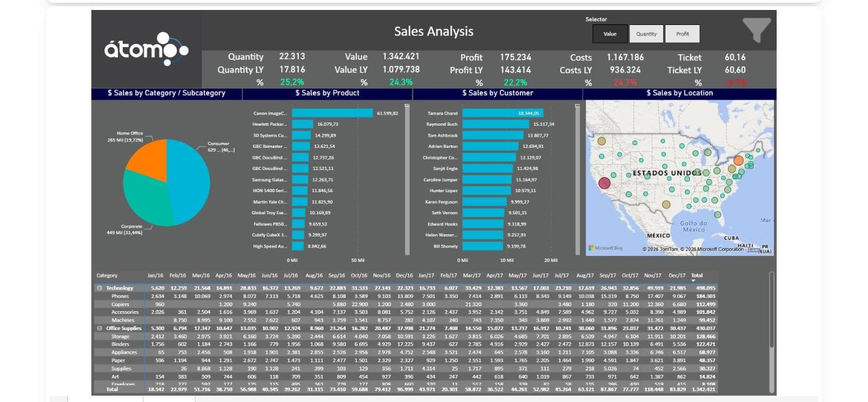Collapse the Office Supplies category row
Image resolution: width=868 pixels, height=402 pixels.
(100, 328)
